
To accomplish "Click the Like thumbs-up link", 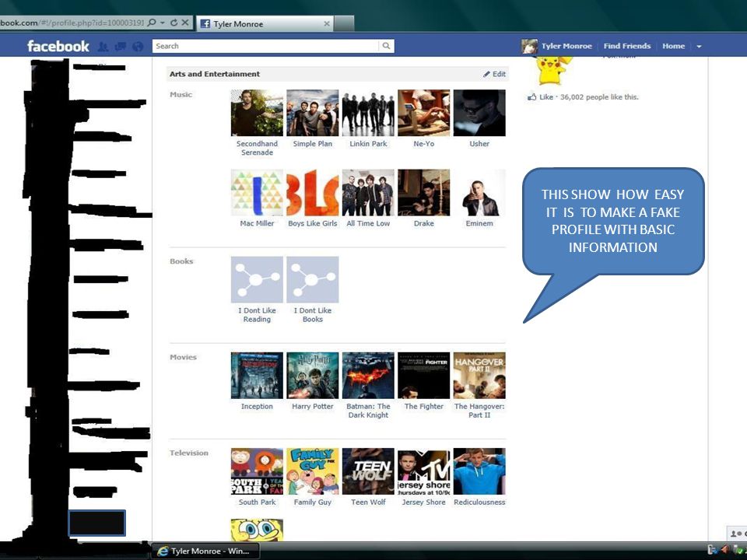I will (x=541, y=97).
